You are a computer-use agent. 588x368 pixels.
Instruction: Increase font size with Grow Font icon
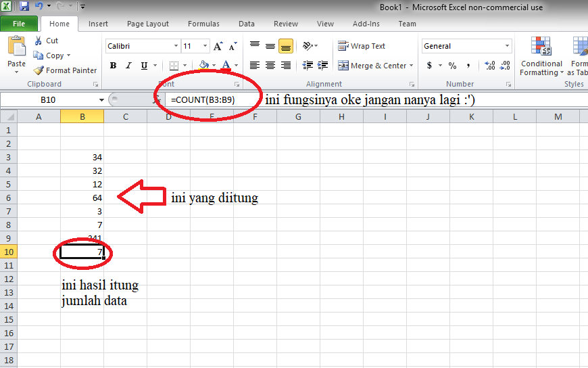coord(218,46)
